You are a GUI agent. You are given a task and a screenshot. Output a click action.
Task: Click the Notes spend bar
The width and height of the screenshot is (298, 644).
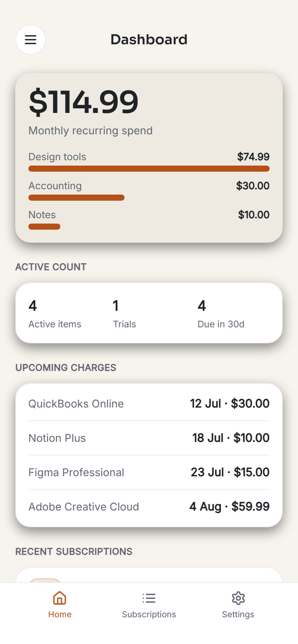pyautogui.click(x=44, y=227)
